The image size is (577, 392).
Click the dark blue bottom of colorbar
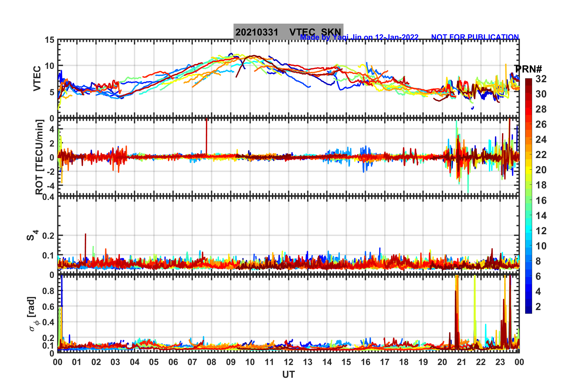click(x=528, y=310)
